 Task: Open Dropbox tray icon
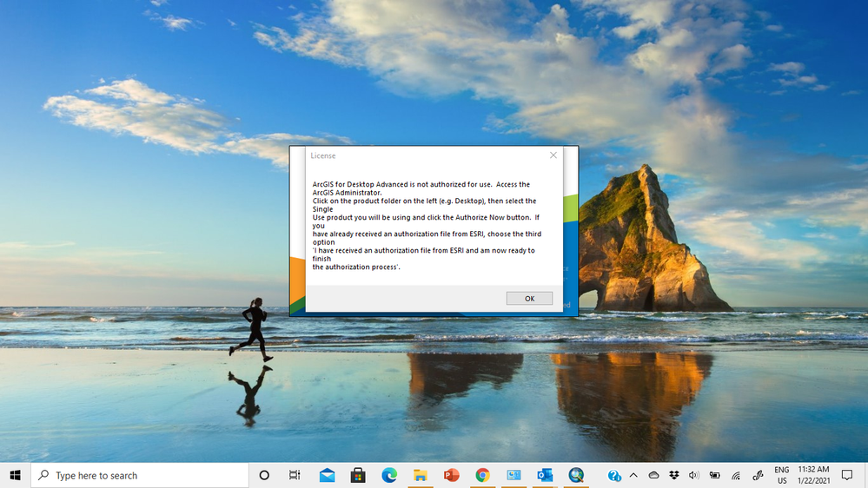(x=673, y=475)
